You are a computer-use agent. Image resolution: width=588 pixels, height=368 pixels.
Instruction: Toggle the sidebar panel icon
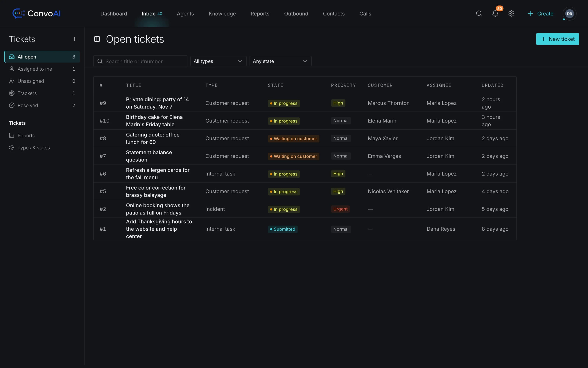(97, 39)
